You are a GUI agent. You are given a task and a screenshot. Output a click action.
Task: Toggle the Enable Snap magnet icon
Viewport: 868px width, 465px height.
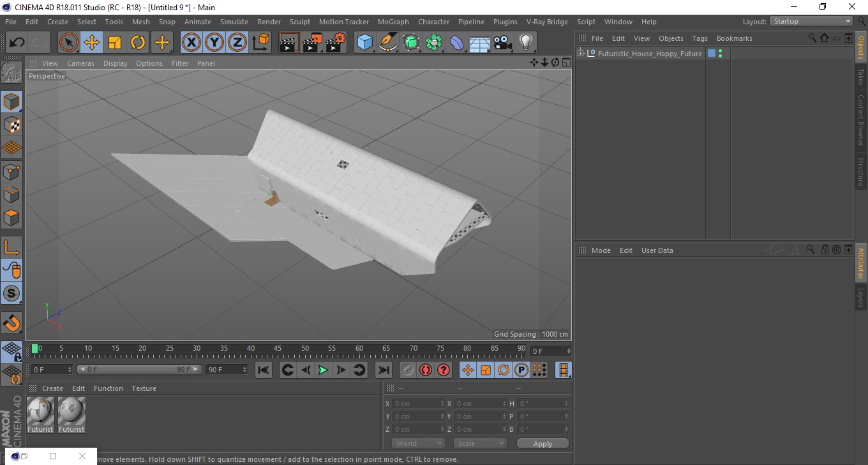pos(11,323)
